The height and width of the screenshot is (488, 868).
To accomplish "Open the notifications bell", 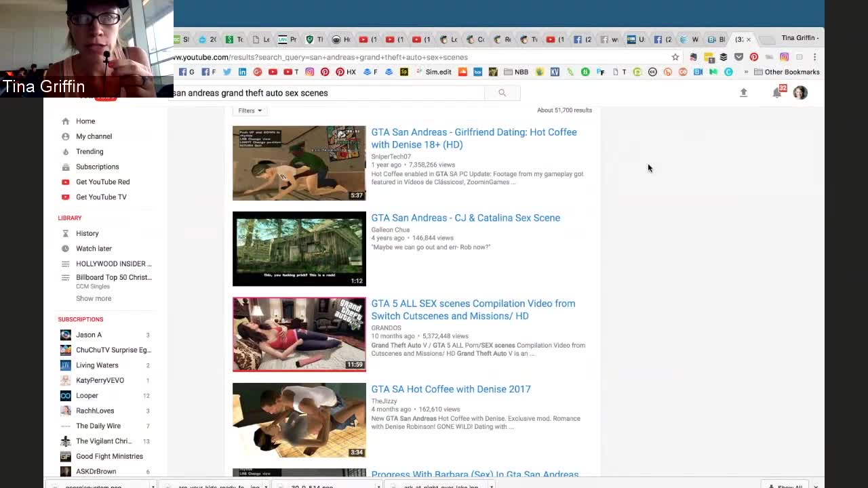I will point(777,93).
